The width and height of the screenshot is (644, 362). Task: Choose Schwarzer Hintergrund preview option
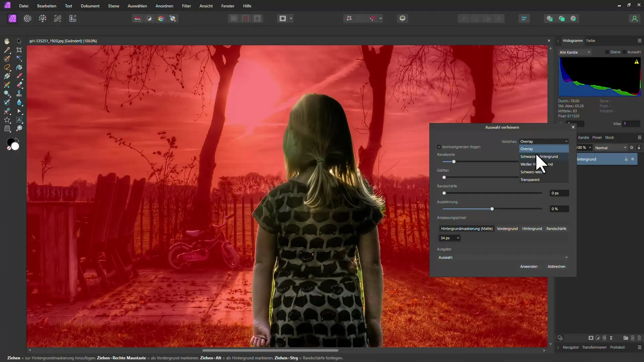point(544,157)
